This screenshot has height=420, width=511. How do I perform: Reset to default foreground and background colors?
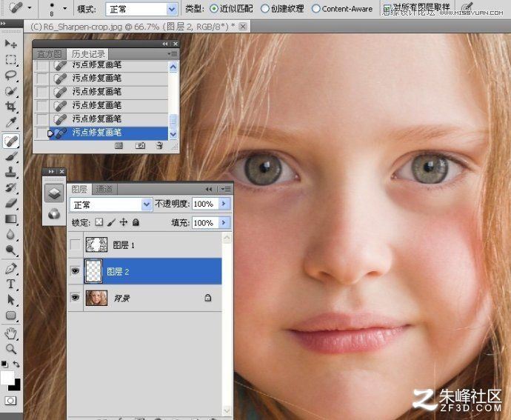(x=4, y=364)
